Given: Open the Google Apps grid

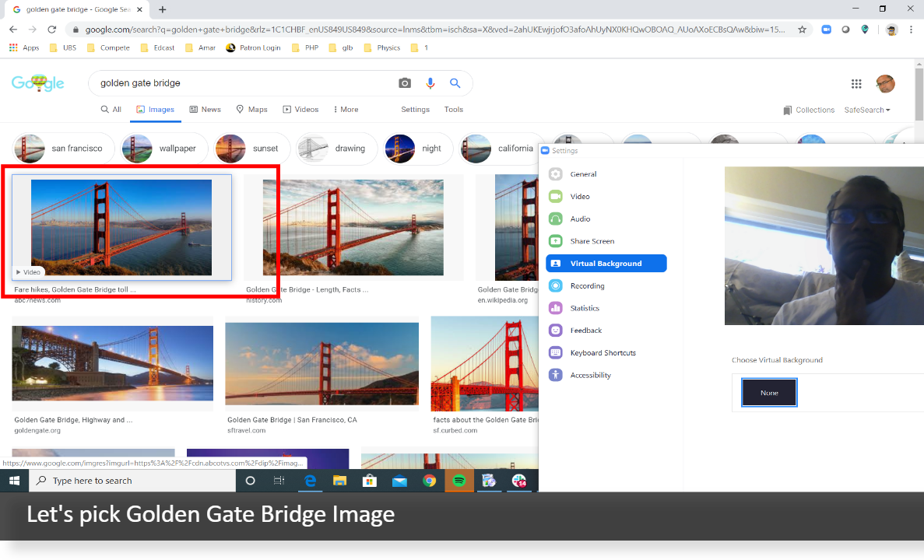Looking at the screenshot, I should tap(856, 83).
